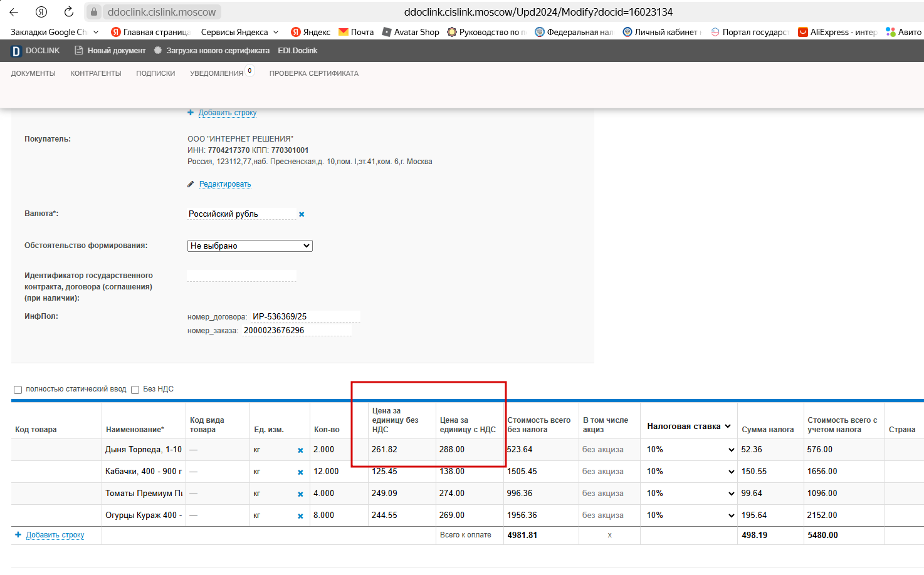Click quantity 12.000 in Кабачки row
Image resolution: width=924 pixels, height=575 pixels.
pyautogui.click(x=326, y=472)
